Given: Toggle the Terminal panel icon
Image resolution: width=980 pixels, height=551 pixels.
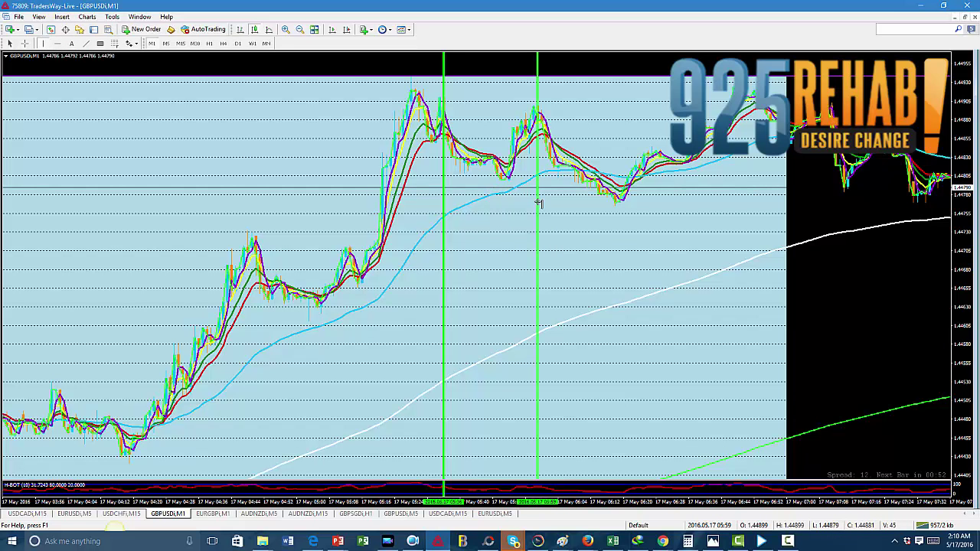Looking at the screenshot, I should point(93,30).
